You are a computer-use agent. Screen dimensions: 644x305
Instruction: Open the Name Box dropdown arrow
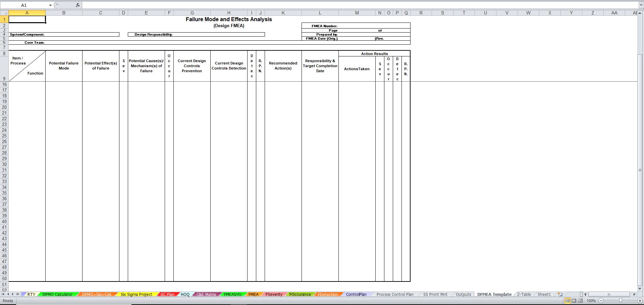(50, 5)
